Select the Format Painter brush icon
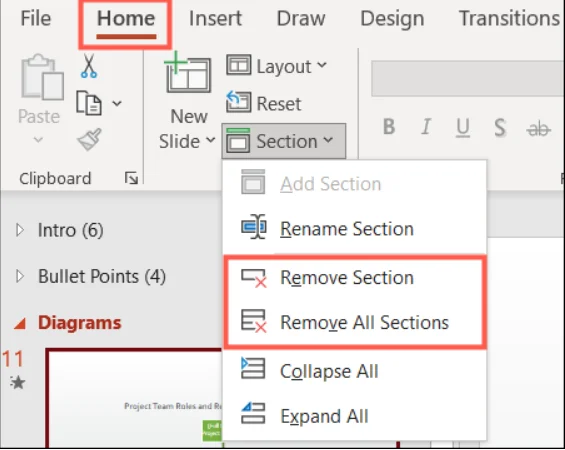The width and height of the screenshot is (565, 450). (x=89, y=139)
